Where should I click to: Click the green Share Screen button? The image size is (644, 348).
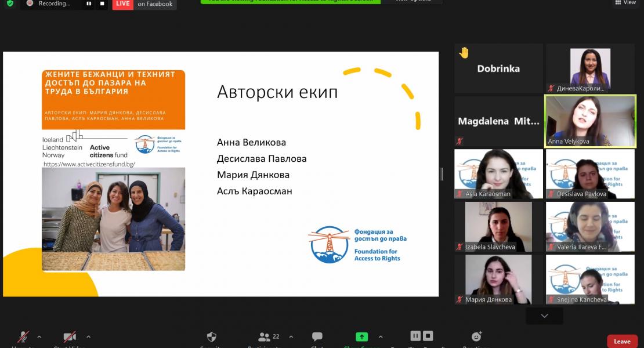point(361,337)
